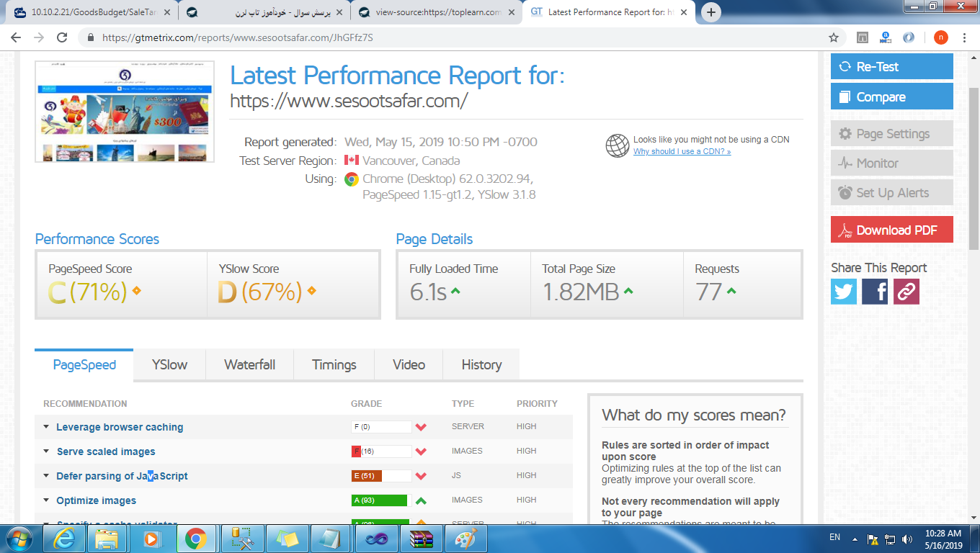Click the PageSpeed Score orange diamond indicator

click(136, 291)
